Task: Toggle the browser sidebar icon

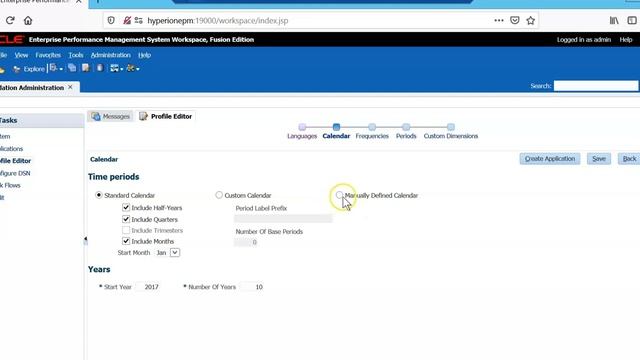Action: (x=632, y=20)
